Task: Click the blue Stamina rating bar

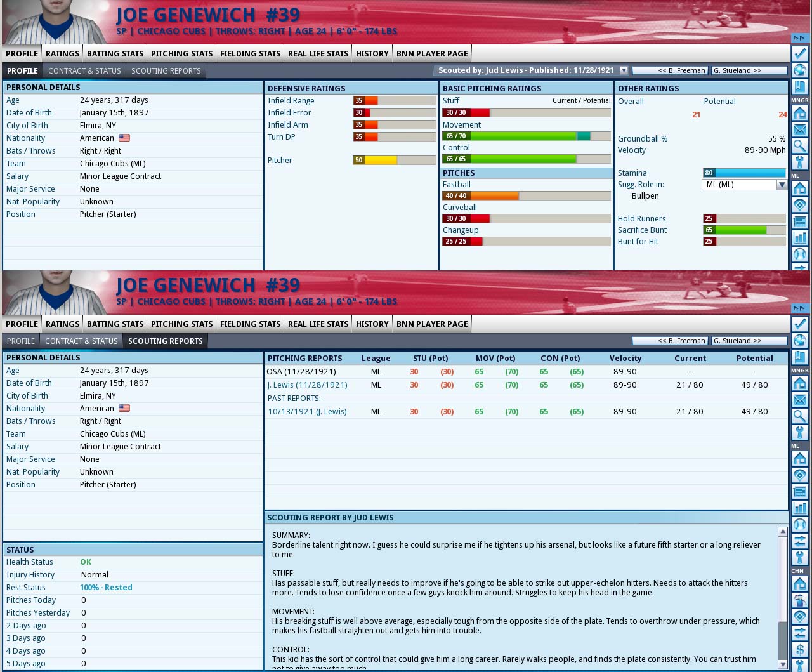Action: pyautogui.click(x=744, y=173)
